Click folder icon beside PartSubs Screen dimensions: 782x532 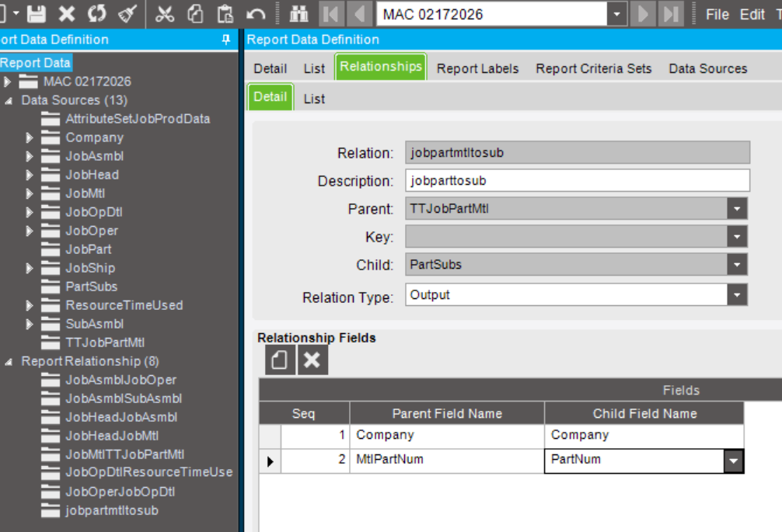pyautogui.click(x=51, y=287)
